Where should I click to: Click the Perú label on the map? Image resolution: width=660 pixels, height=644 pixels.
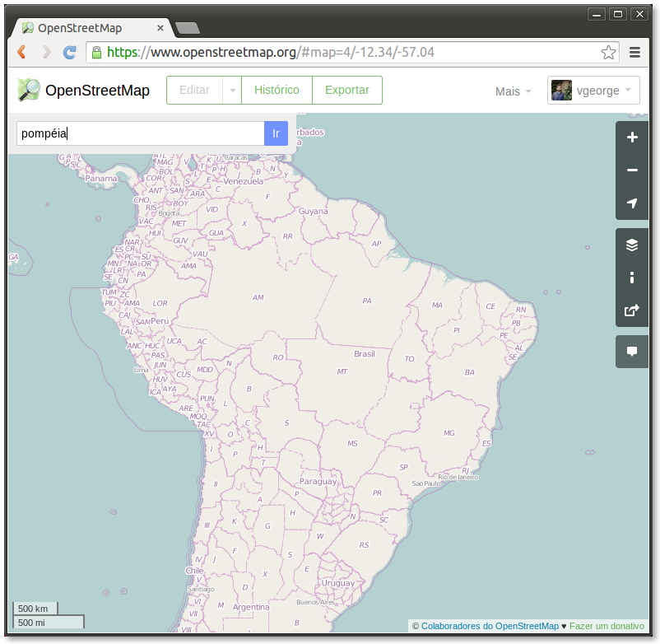pos(160,321)
